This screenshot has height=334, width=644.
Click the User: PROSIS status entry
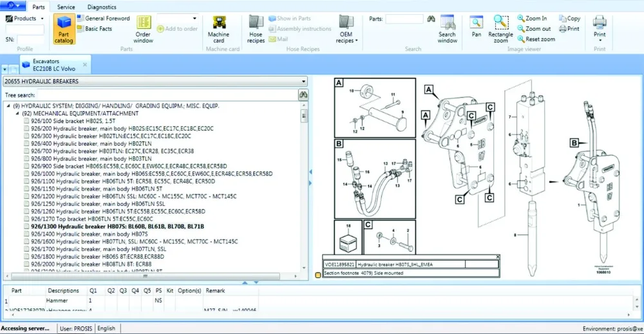coord(76,328)
